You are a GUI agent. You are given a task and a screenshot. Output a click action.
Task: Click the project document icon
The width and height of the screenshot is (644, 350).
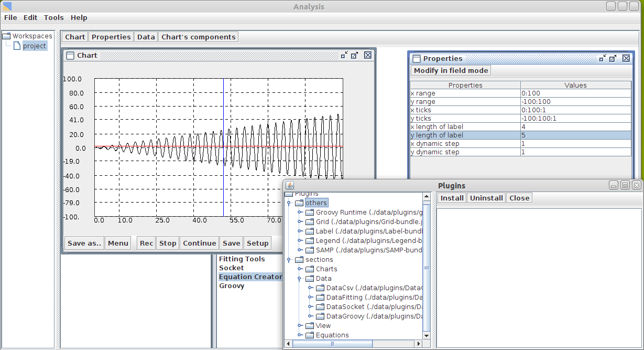point(17,46)
